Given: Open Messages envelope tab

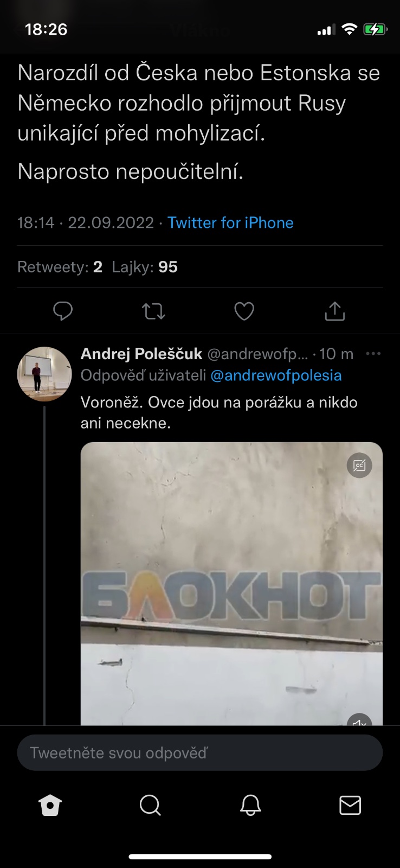Looking at the screenshot, I should (350, 806).
